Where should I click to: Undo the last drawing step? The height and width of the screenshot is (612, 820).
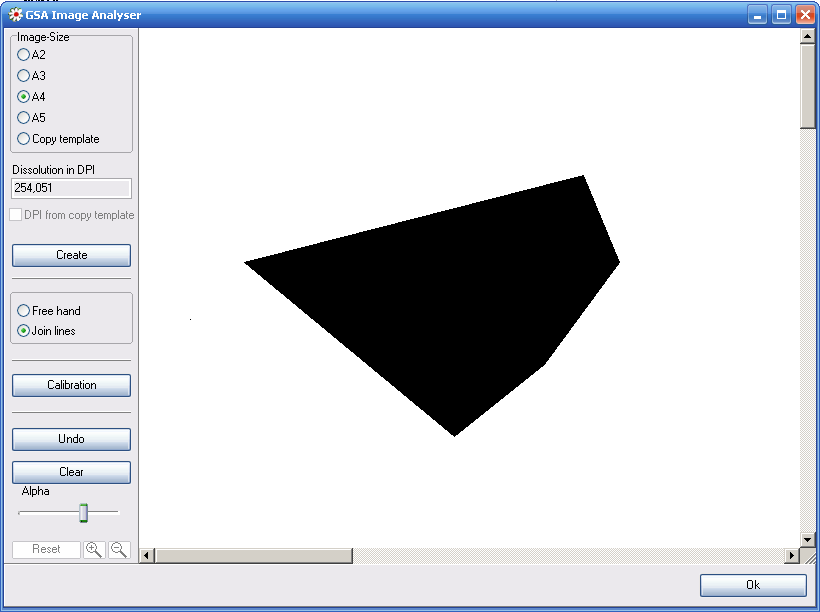tap(72, 439)
